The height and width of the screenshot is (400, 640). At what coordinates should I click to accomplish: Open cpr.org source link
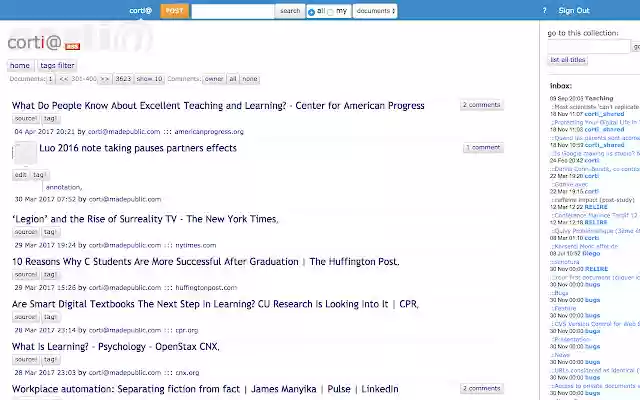[187, 330]
